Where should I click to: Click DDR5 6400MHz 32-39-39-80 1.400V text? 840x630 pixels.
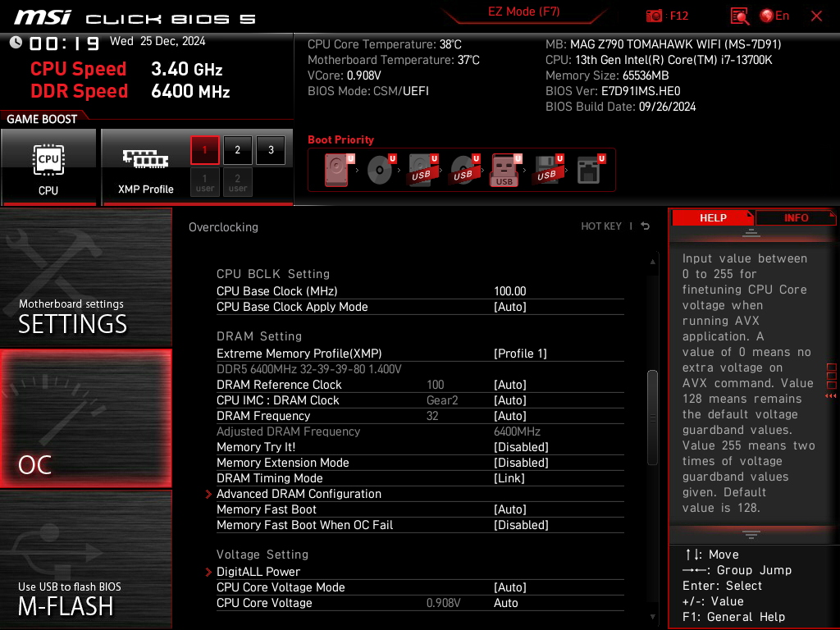pyautogui.click(x=309, y=369)
